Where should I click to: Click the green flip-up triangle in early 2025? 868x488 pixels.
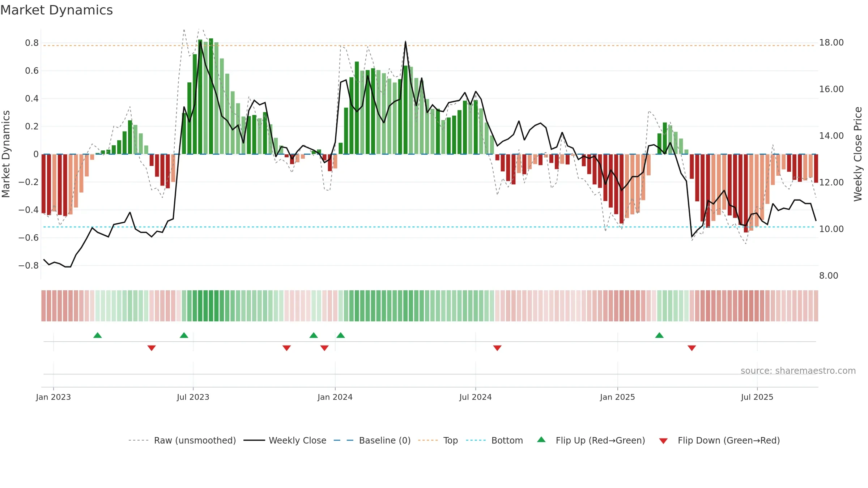(659, 335)
